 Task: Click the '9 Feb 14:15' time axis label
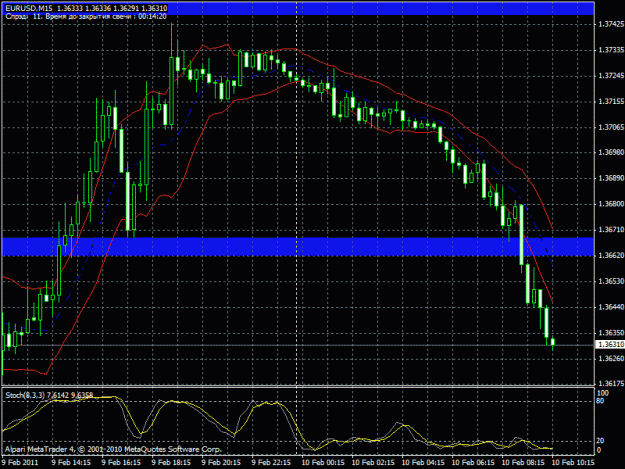71,462
